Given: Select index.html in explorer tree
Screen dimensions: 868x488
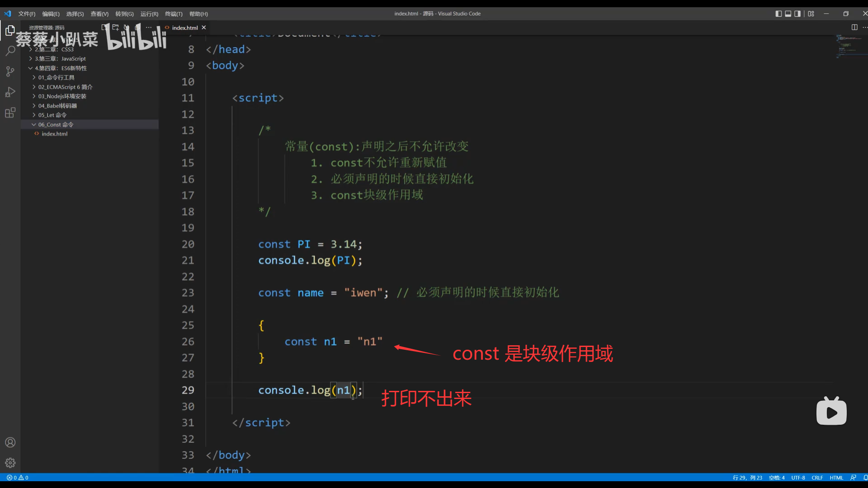Looking at the screenshot, I should pyautogui.click(x=54, y=134).
